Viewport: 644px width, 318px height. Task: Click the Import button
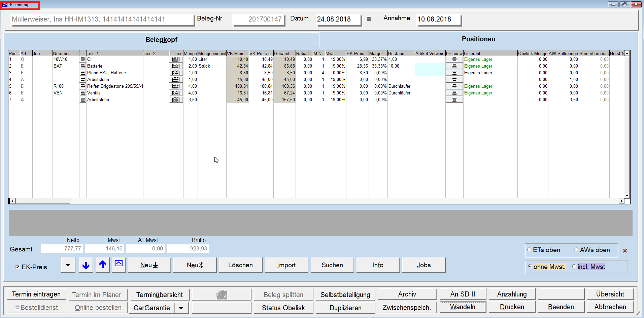tap(286, 265)
